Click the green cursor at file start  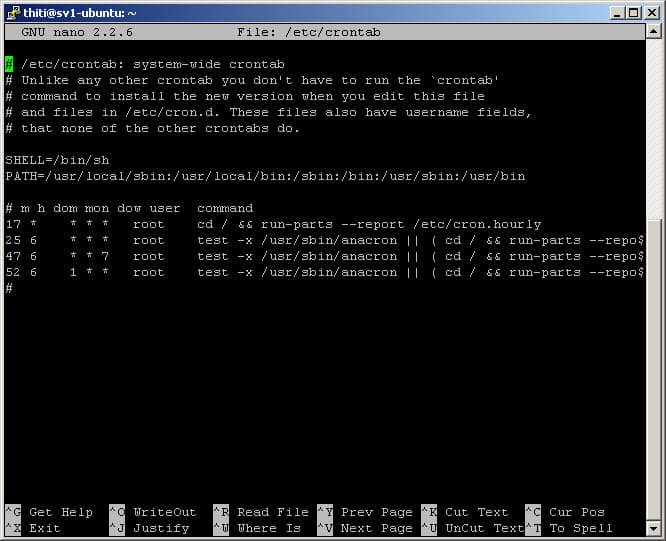coord(9,64)
